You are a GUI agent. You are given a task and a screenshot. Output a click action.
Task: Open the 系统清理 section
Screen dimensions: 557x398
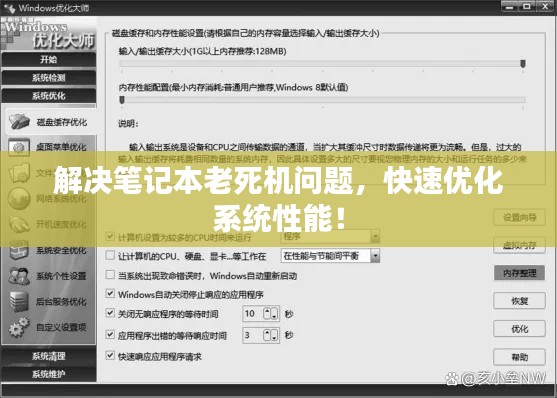[49, 356]
